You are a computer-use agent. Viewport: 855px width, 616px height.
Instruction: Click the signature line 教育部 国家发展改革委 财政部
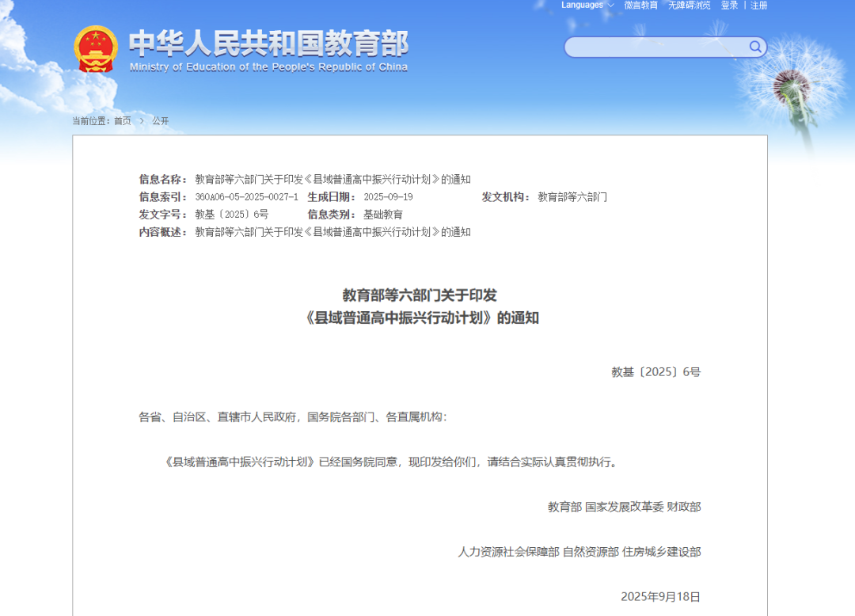(x=625, y=507)
